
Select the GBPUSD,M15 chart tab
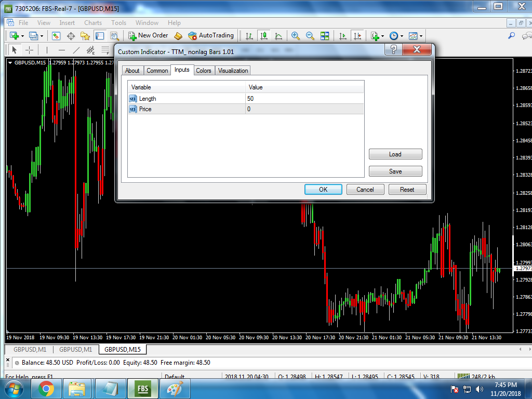pos(123,350)
